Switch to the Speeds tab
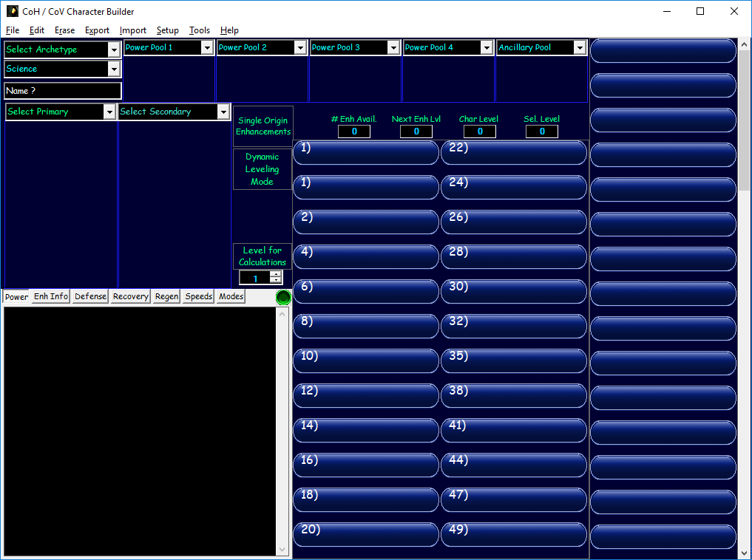 click(x=199, y=296)
